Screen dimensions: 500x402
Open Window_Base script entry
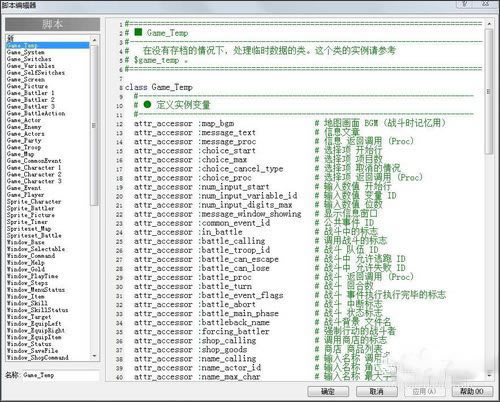26,242
